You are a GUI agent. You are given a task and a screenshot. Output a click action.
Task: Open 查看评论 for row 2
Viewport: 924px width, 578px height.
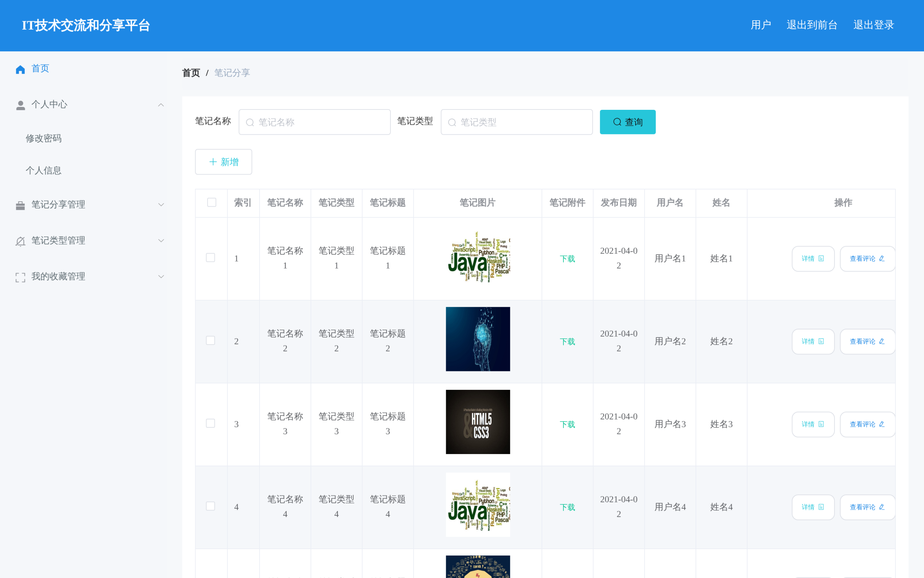[867, 342]
